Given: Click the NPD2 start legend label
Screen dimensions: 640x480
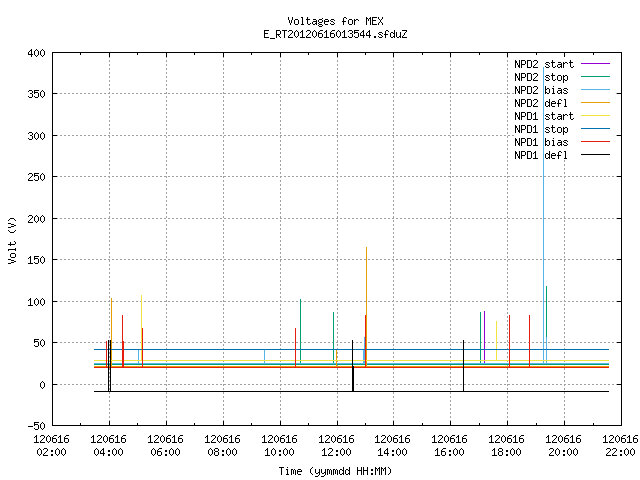Looking at the screenshot, I should [x=544, y=64].
